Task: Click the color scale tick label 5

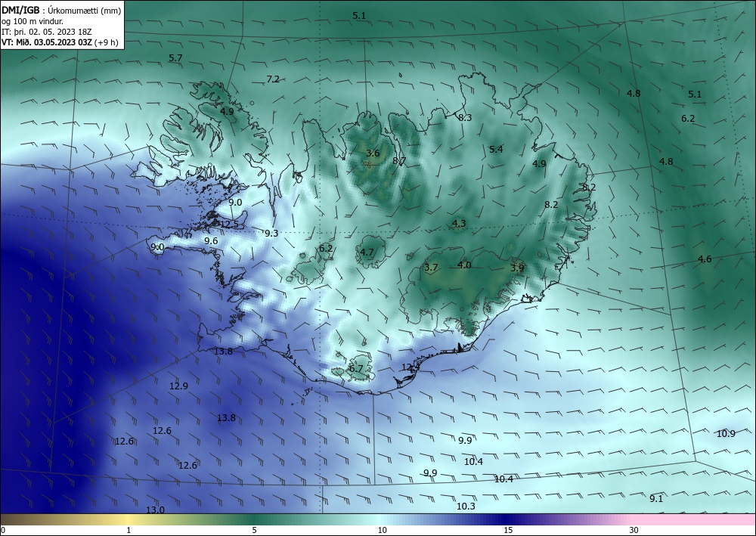Action: click(x=254, y=531)
